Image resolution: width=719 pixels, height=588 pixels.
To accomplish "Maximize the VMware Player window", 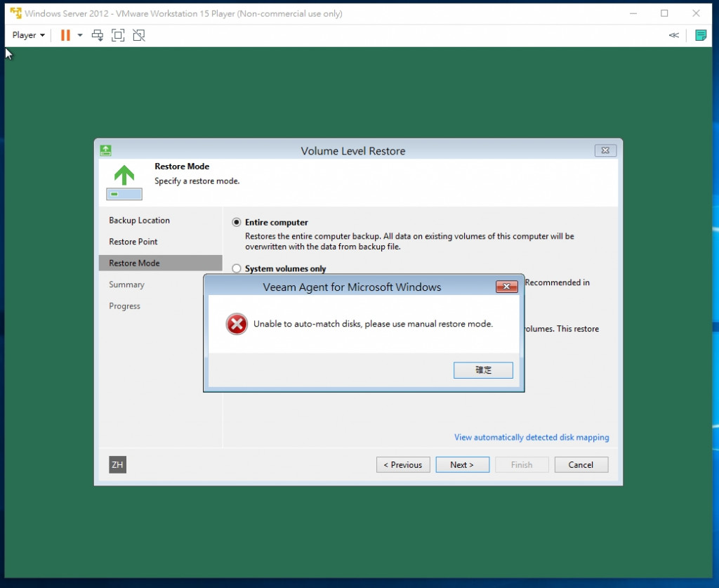I will pyautogui.click(x=664, y=13).
